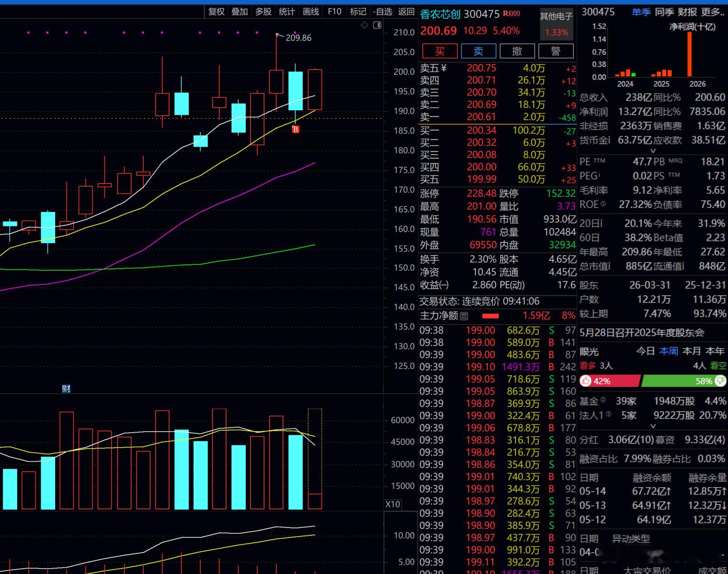Click the 香农芯创 stock name
This screenshot has width=728, height=574.
pyautogui.click(x=440, y=14)
